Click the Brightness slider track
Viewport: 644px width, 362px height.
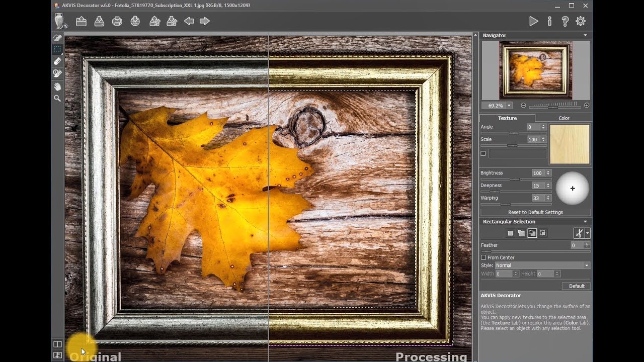point(516,179)
